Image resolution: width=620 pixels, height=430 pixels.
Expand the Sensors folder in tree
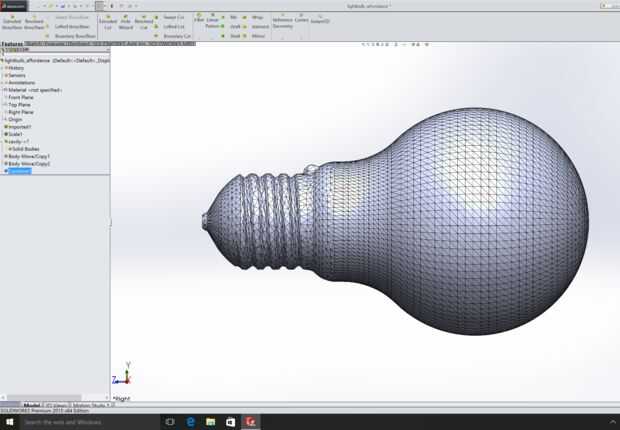[18, 75]
